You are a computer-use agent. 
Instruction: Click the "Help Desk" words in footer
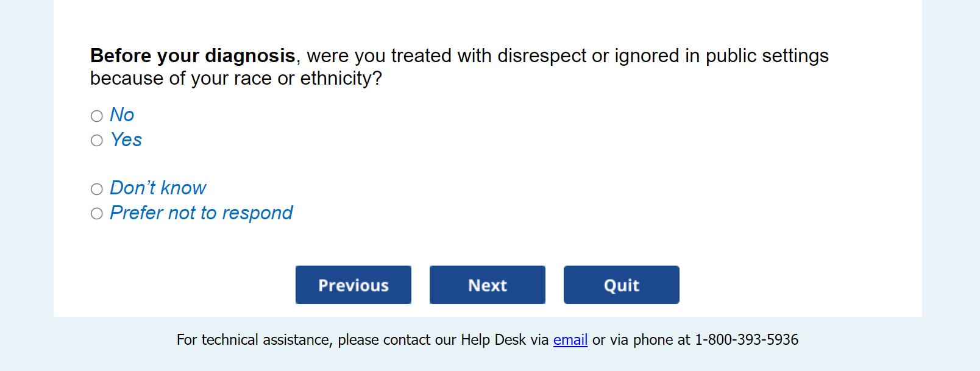coord(493,339)
